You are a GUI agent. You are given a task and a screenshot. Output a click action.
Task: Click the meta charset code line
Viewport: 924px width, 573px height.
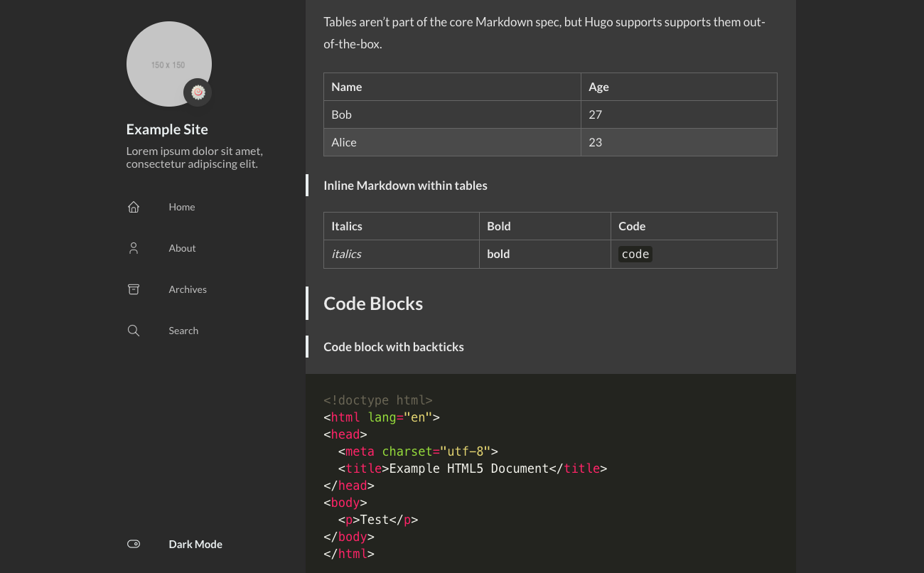click(x=418, y=451)
